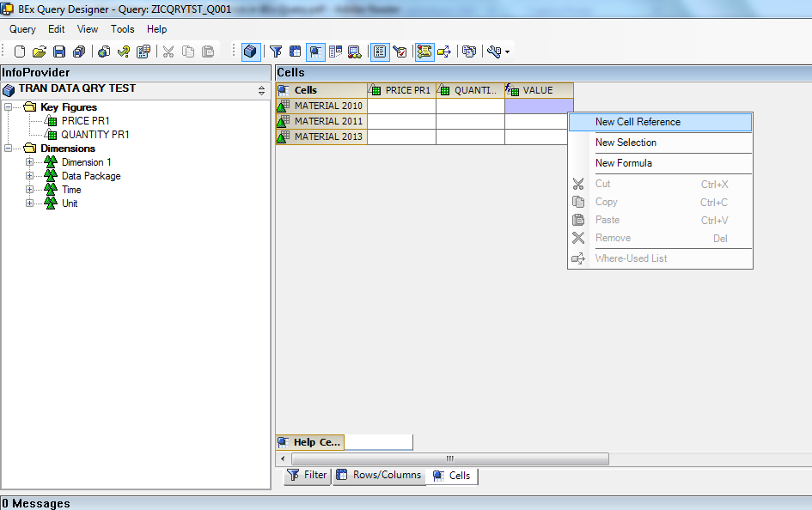Click the Exceptions traffic-light icon
The width and height of the screenshot is (812, 510).
354,52
